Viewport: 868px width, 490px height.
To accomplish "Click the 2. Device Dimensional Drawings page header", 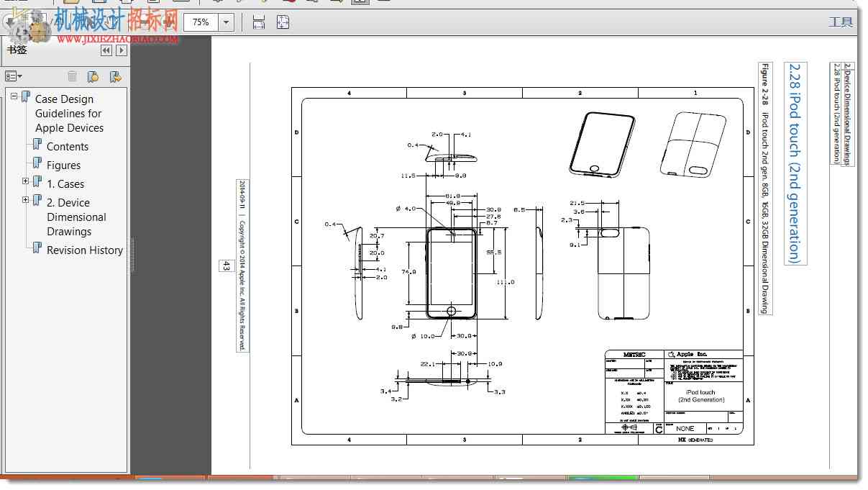I will (x=847, y=114).
